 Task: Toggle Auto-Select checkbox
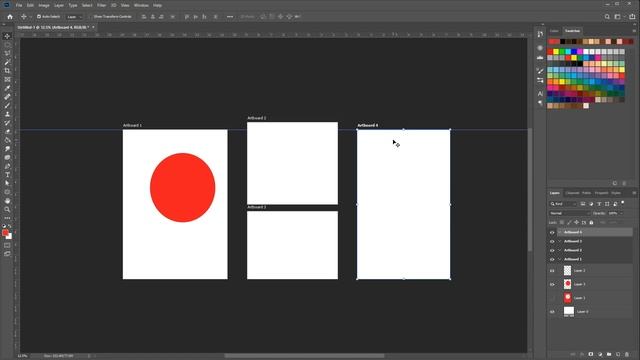[39, 17]
